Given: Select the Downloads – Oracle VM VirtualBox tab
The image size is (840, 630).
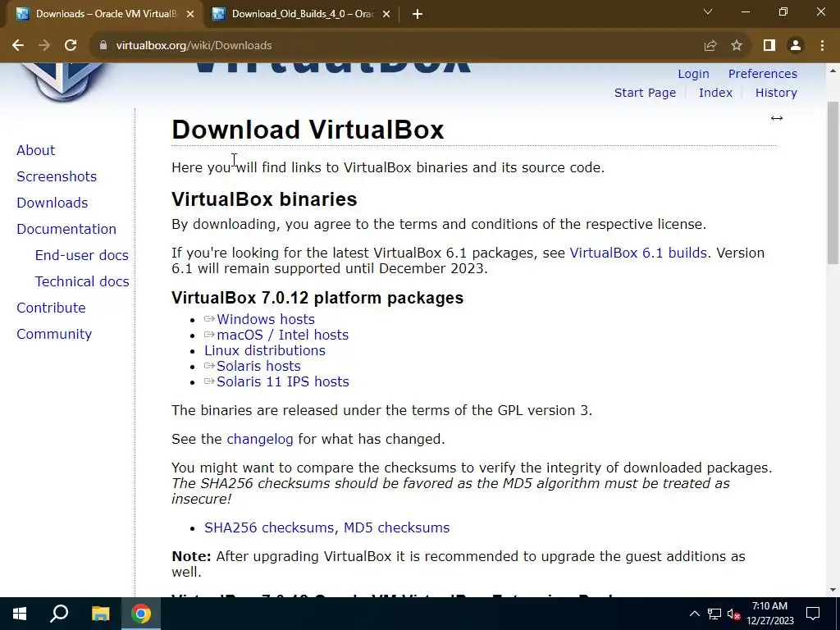Looking at the screenshot, I should [105, 14].
